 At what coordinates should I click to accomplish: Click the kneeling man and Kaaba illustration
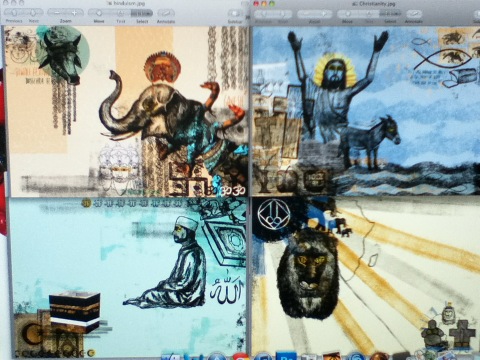coord(127,277)
